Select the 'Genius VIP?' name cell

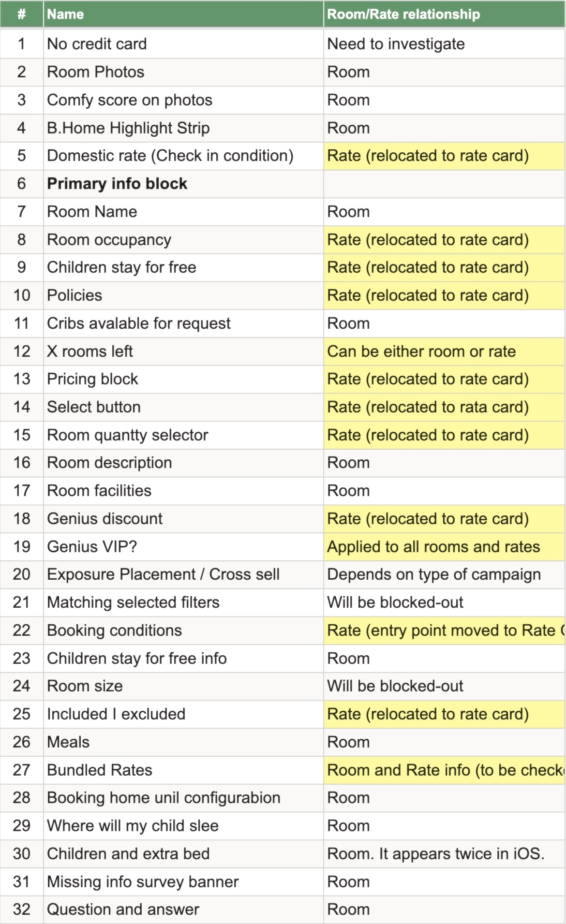click(183, 547)
